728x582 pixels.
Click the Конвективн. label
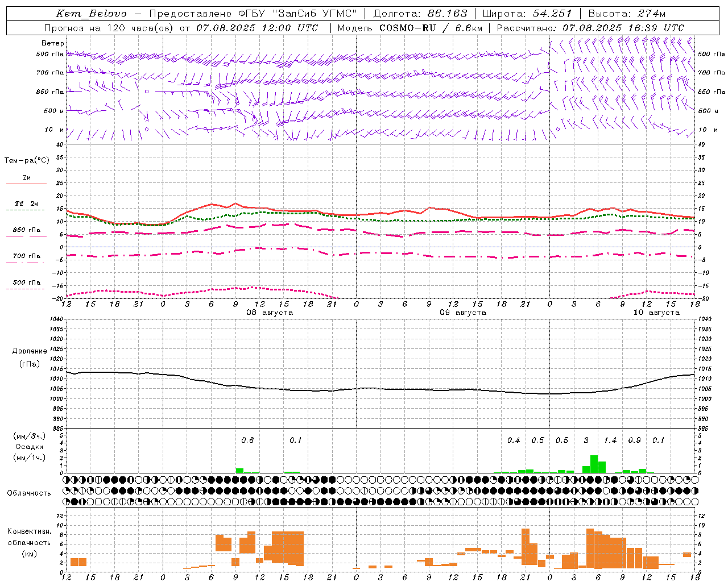coord(29,531)
